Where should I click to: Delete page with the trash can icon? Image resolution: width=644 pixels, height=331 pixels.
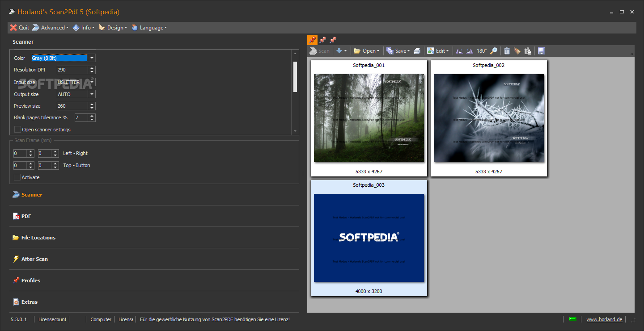click(507, 51)
